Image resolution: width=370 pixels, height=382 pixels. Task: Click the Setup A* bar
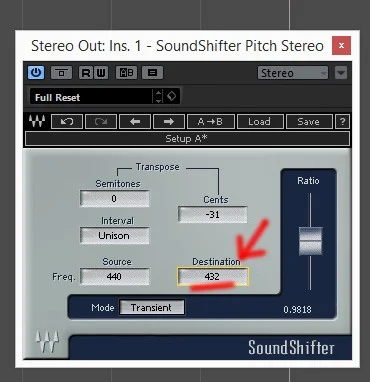[187, 139]
